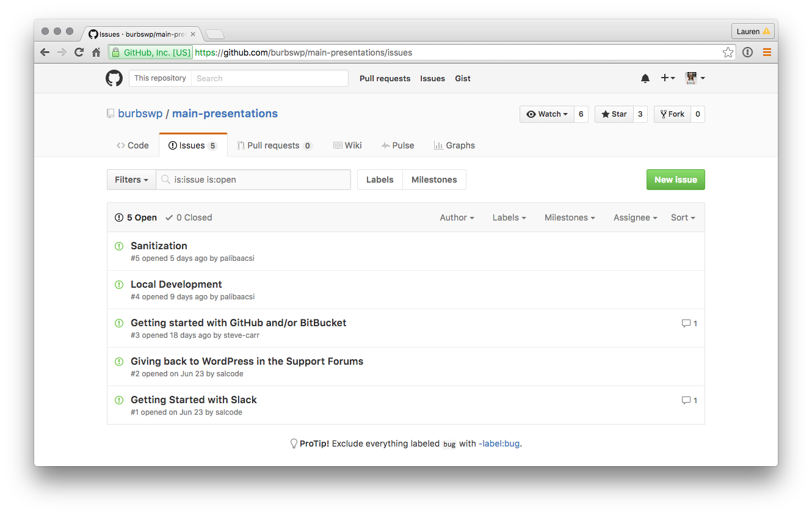Click the main-presentations repo link
Viewport: 812px width, 515px height.
(x=225, y=114)
